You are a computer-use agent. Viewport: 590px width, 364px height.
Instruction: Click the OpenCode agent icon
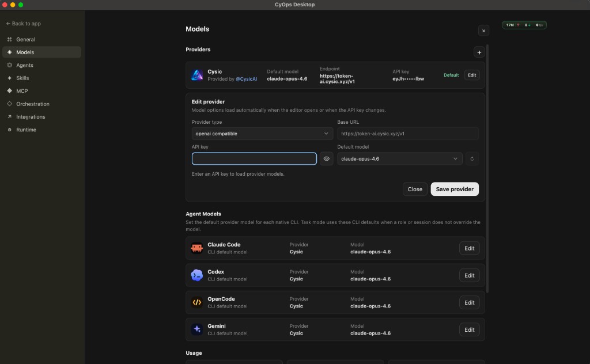click(x=197, y=302)
